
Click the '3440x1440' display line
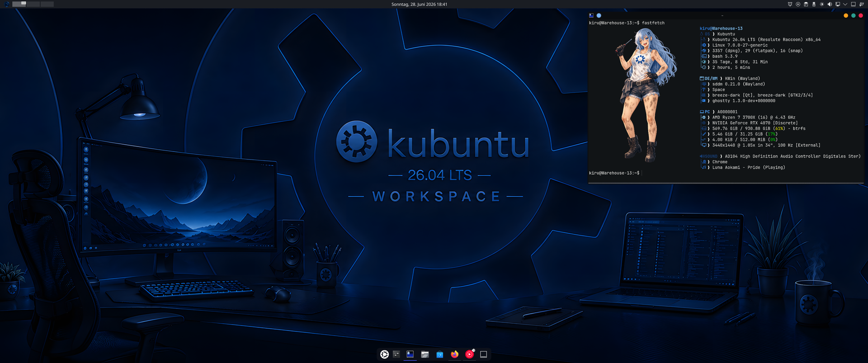pyautogui.click(x=766, y=145)
